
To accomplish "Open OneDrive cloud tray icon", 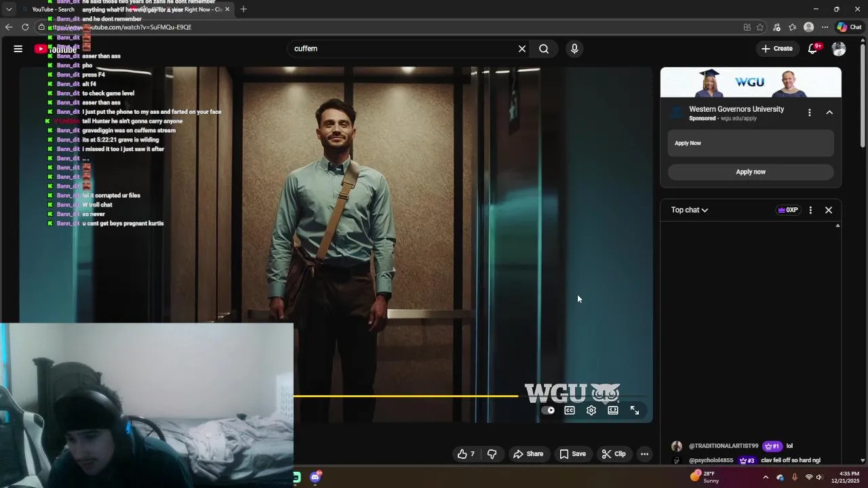I will point(780,477).
